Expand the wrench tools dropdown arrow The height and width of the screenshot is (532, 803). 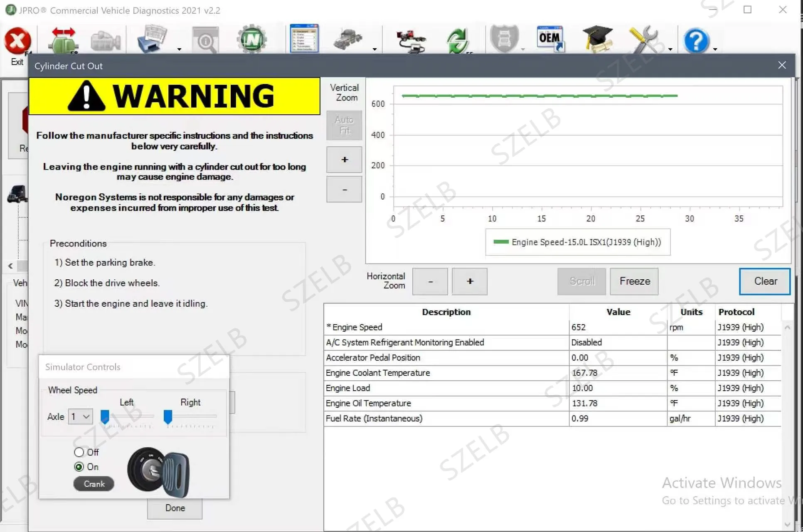click(x=670, y=49)
